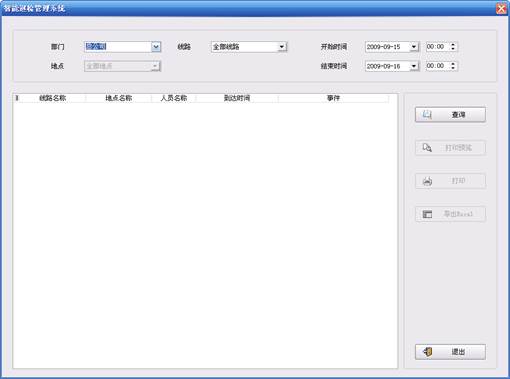The height and width of the screenshot is (379, 510).
Task: Click the printer icon on the print button
Action: 427,181
